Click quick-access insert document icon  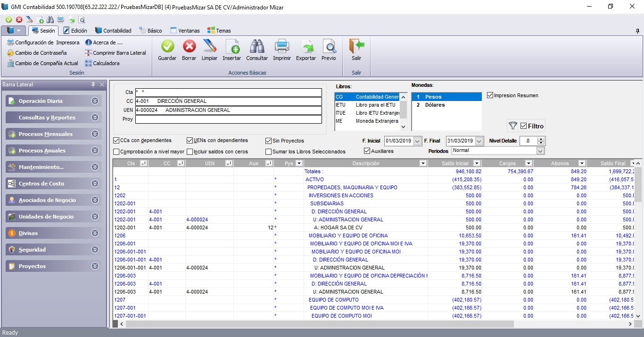tap(40, 20)
